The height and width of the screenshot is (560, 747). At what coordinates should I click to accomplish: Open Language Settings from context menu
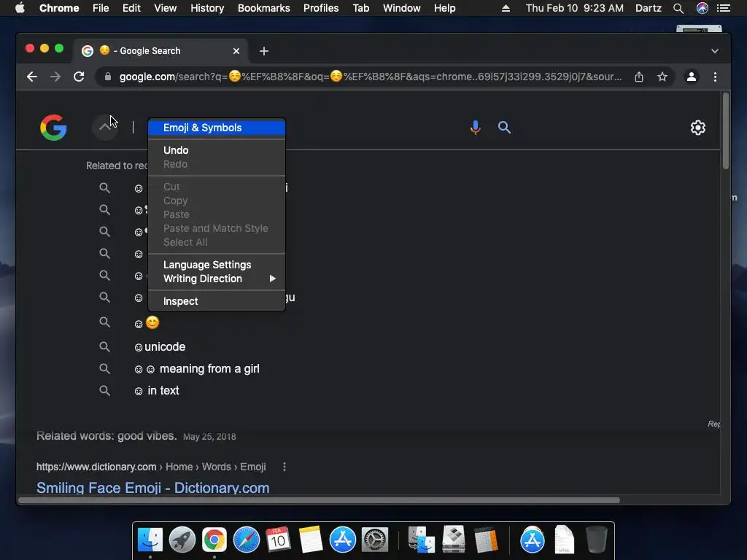(x=217, y=265)
